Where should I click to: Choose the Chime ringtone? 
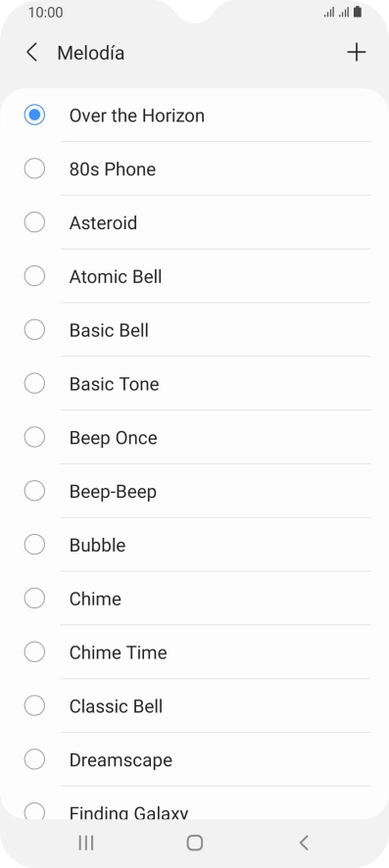195,599
